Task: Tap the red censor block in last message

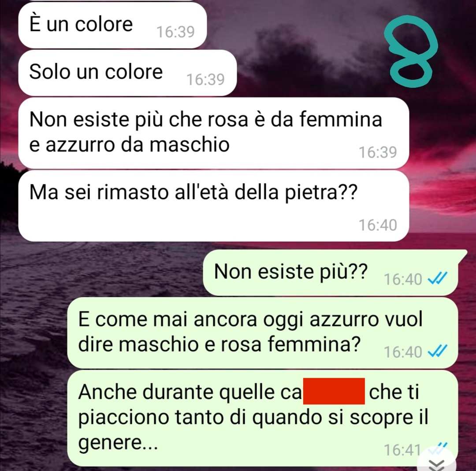Action: tap(334, 391)
